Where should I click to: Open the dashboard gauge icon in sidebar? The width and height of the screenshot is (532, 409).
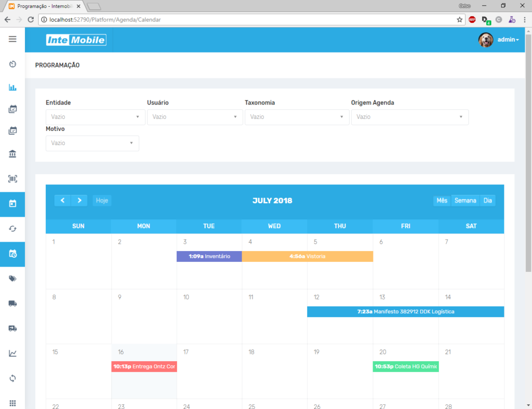pyautogui.click(x=12, y=64)
